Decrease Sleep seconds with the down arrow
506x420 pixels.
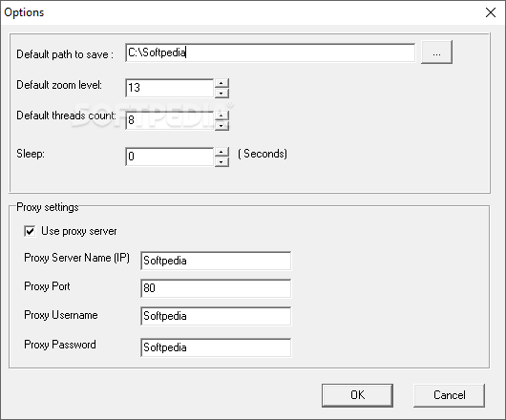(x=221, y=162)
